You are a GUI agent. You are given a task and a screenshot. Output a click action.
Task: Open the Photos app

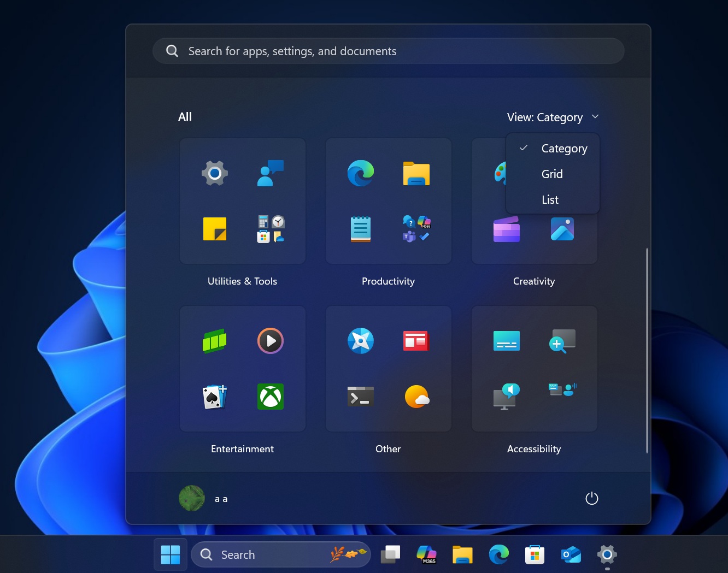coord(562,229)
